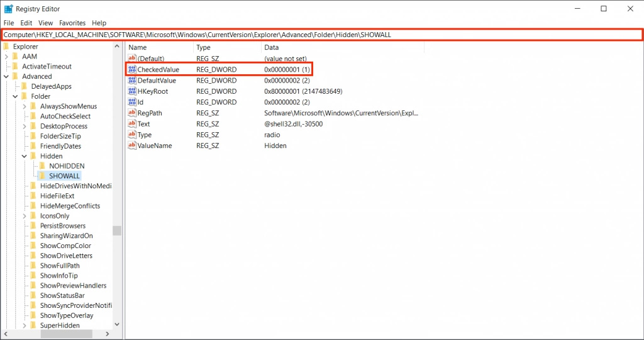Select the Id DWORD icon
644x340 pixels.
pos(132,102)
